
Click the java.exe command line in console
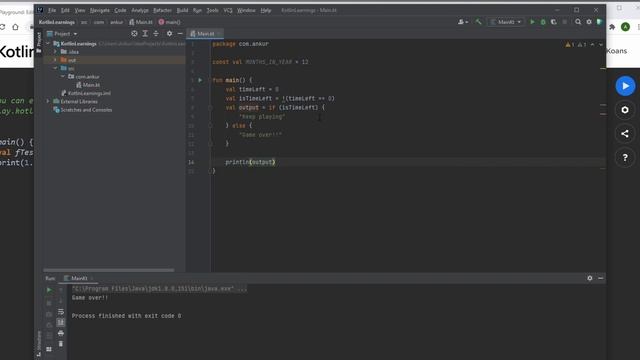159,289
